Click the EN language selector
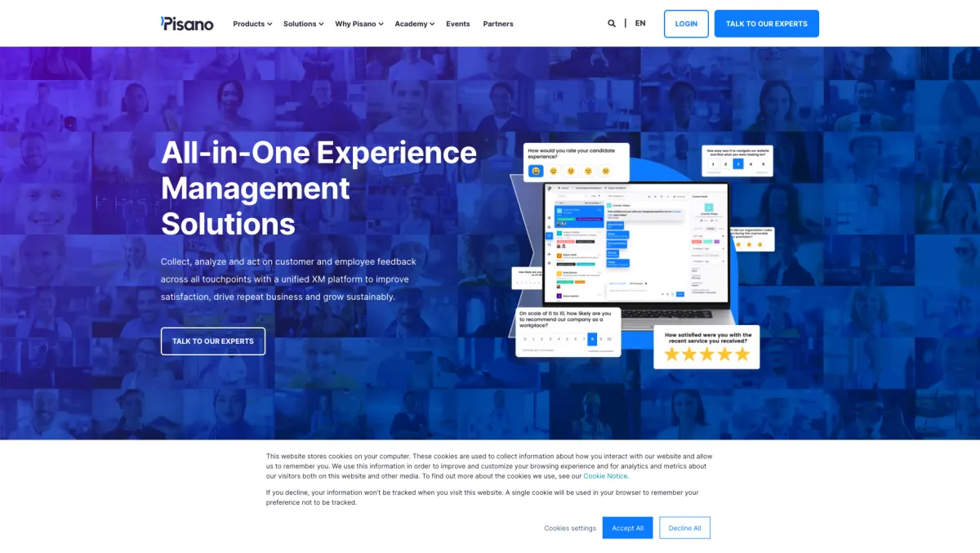Screen dimensions: 980x553 click(640, 23)
